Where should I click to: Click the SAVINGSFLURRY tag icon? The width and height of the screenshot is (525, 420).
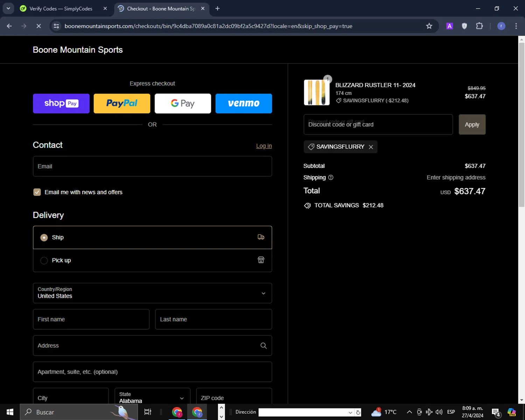(311, 147)
